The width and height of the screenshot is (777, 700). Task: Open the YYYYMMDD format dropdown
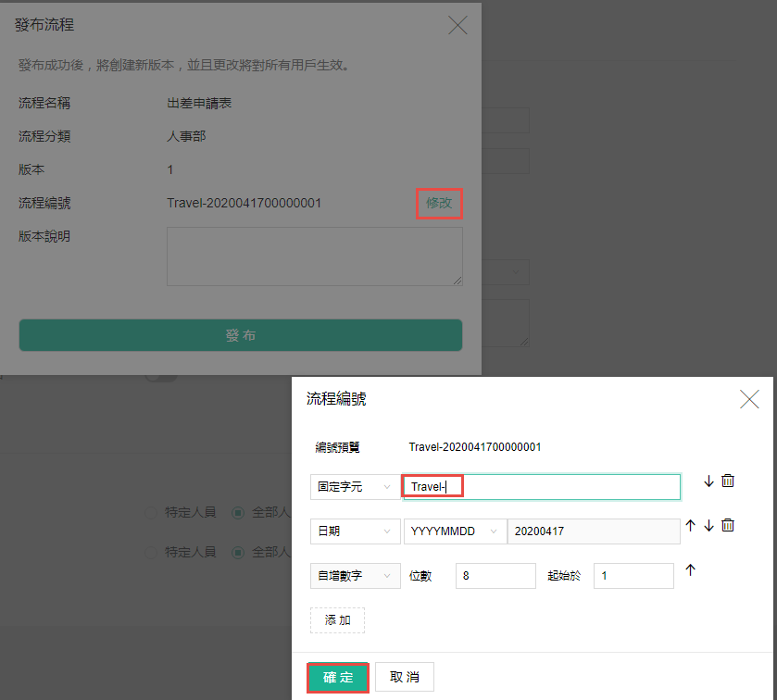(x=455, y=531)
